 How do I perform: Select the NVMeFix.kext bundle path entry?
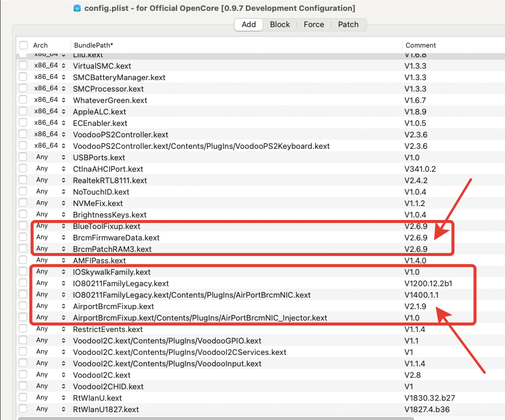click(x=98, y=203)
